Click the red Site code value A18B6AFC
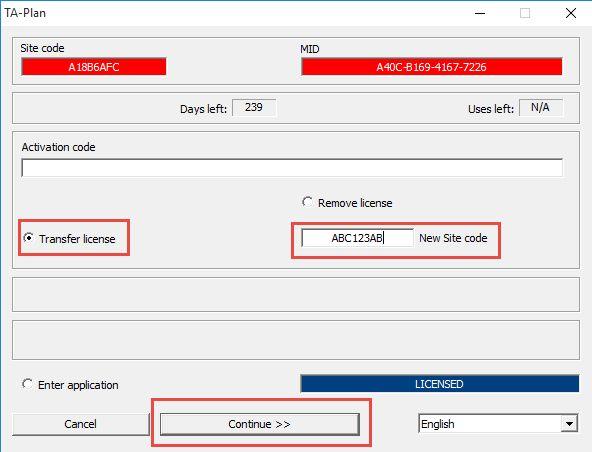This screenshot has width=592, height=452. click(x=94, y=67)
